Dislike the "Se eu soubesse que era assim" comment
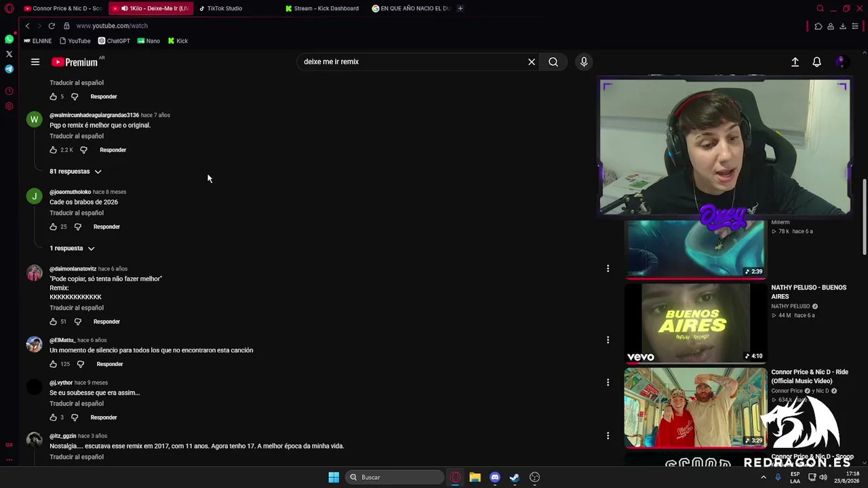This screenshot has width=868, height=488. click(x=75, y=418)
